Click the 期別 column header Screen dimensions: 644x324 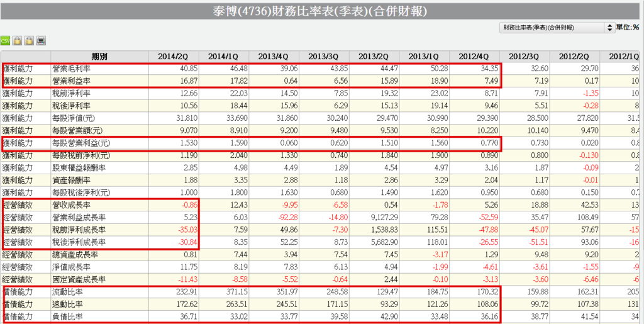pos(99,57)
